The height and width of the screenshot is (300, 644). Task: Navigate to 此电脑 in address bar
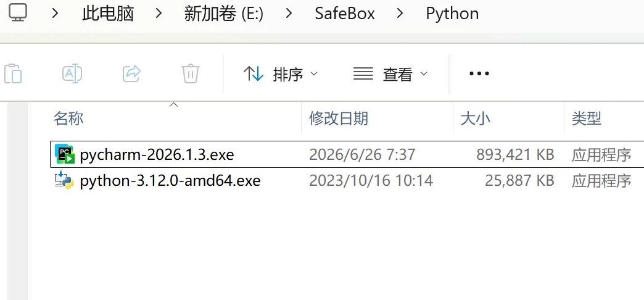click(108, 14)
